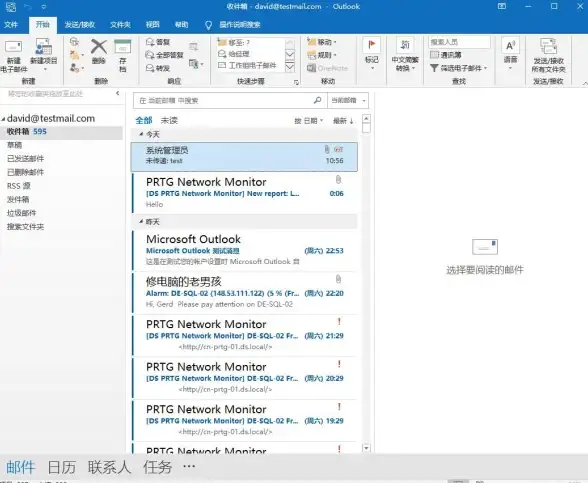Click the attachment icon on the 系统管理员 message
The width and height of the screenshot is (588, 483).
click(x=327, y=150)
